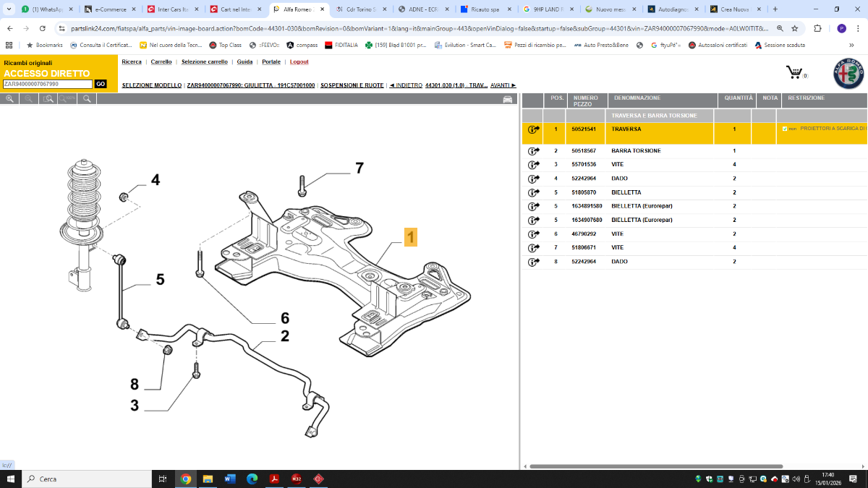Viewport: 868px width, 488px height.
Task: Go back with the INDIETRO arrow link
Action: click(x=406, y=85)
